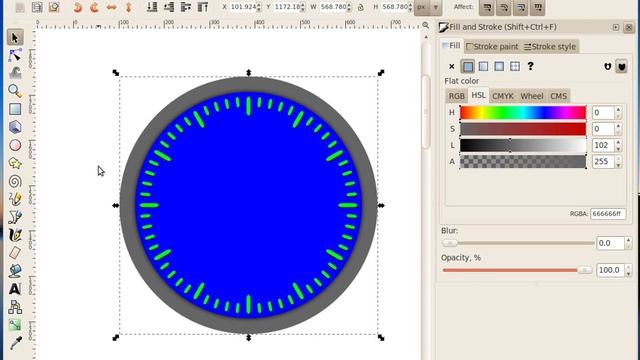640x360 pixels.
Task: Switch to the Stroke style tab
Action: [550, 47]
